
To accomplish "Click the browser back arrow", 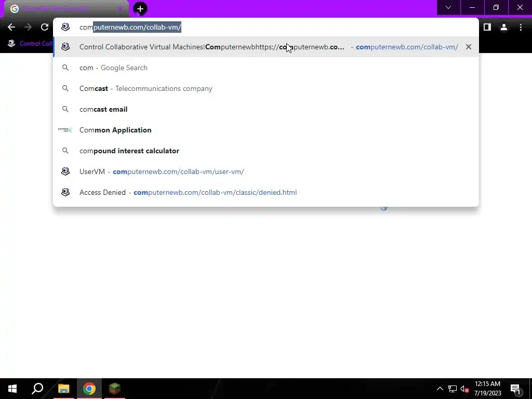I will [x=11, y=27].
